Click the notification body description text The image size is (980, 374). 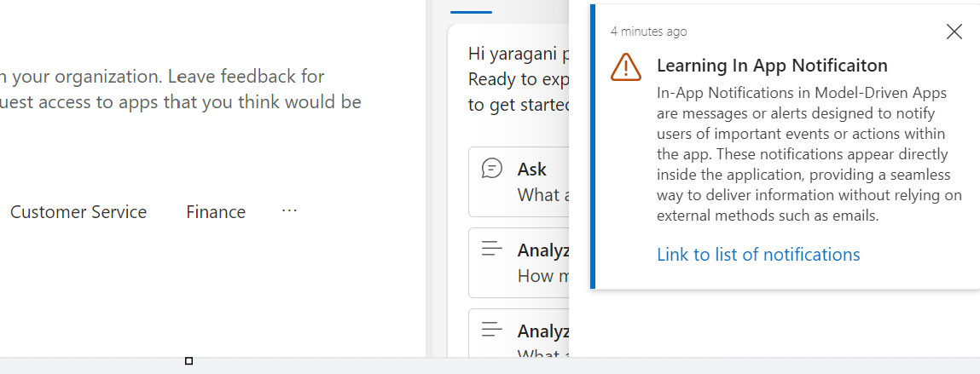click(809, 154)
